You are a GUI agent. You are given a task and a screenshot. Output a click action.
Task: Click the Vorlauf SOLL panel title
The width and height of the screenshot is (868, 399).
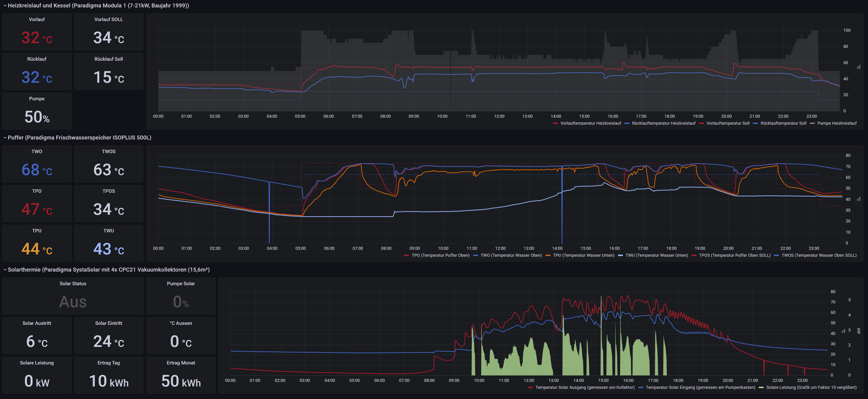[109, 19]
